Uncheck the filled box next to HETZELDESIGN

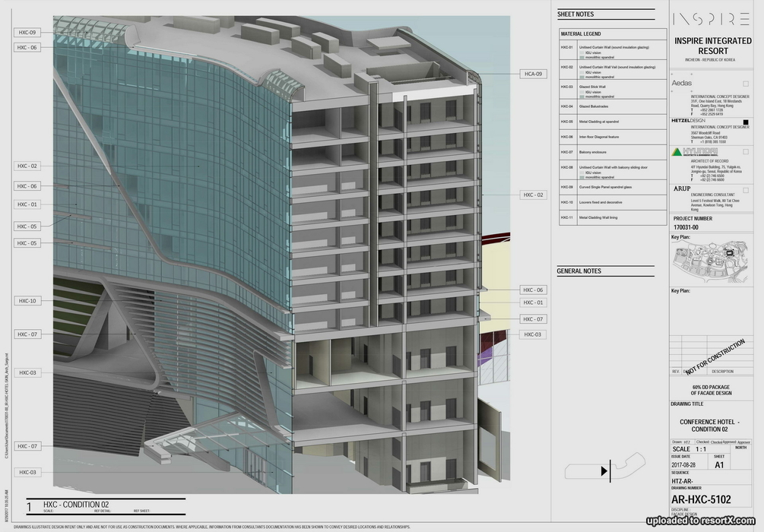coord(746,122)
